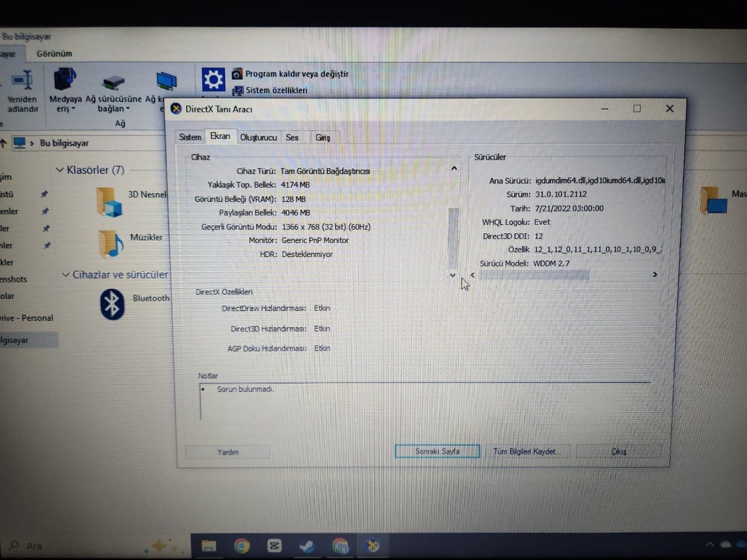The image size is (747, 560).
Task: Click the PC icon in Explorer address bar
Action: point(20,143)
